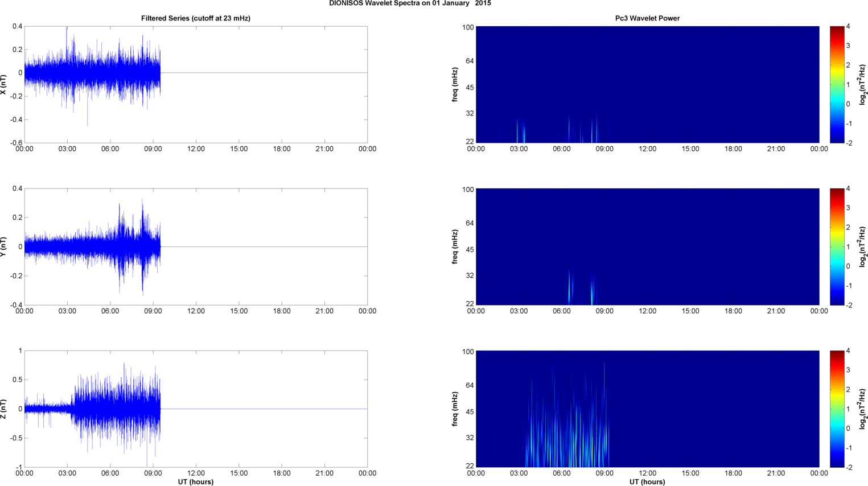868x486 pixels.
Task: Click the "64" frequency tick of the middle spectrogram
Action: (x=470, y=223)
